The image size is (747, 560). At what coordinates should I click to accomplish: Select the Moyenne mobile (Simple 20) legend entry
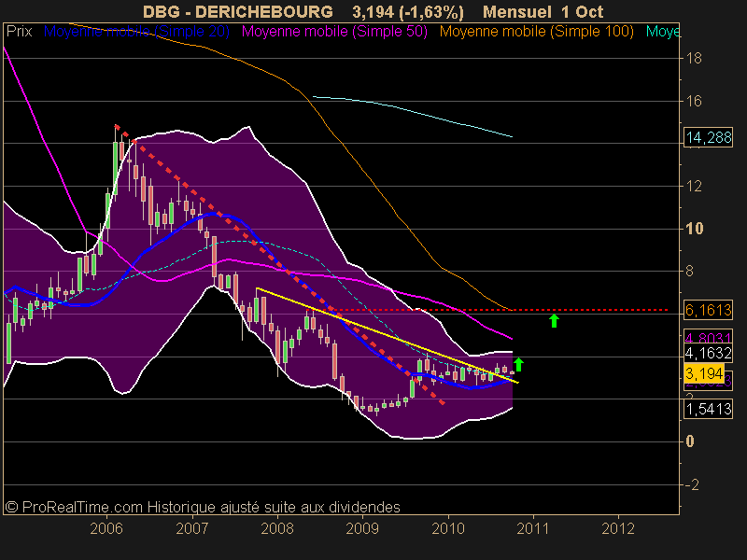coord(136,32)
